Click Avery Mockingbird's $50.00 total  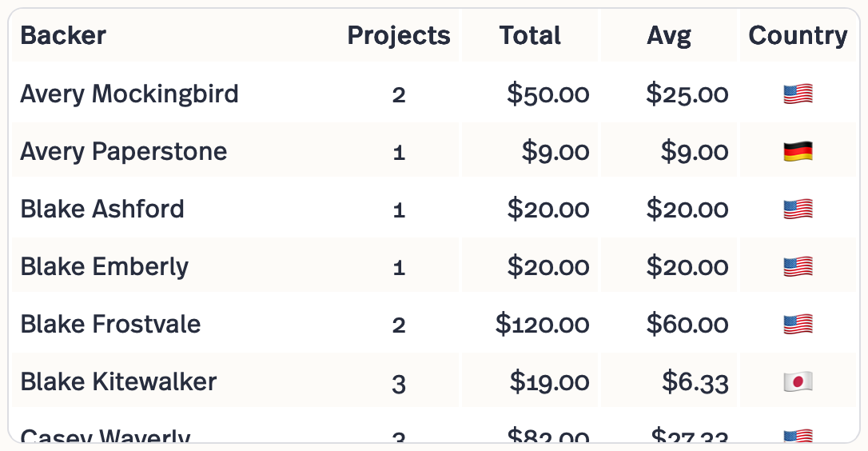click(x=548, y=94)
